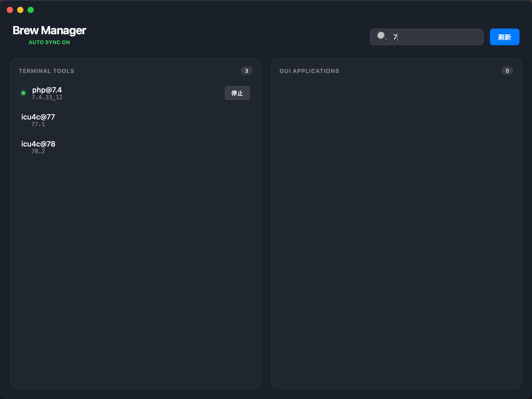
Task: Click the GUI Applications count badge showing 0
Action: [x=507, y=71]
